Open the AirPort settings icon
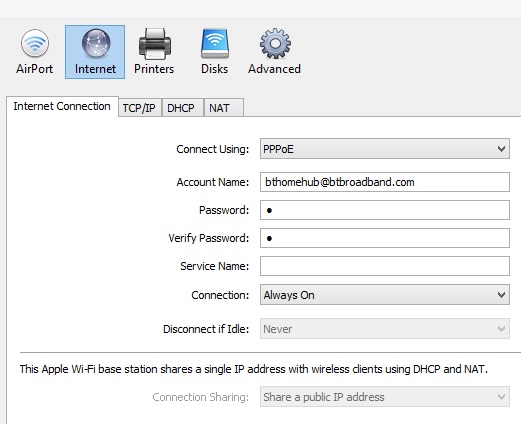This screenshot has height=424, width=521. point(34,52)
